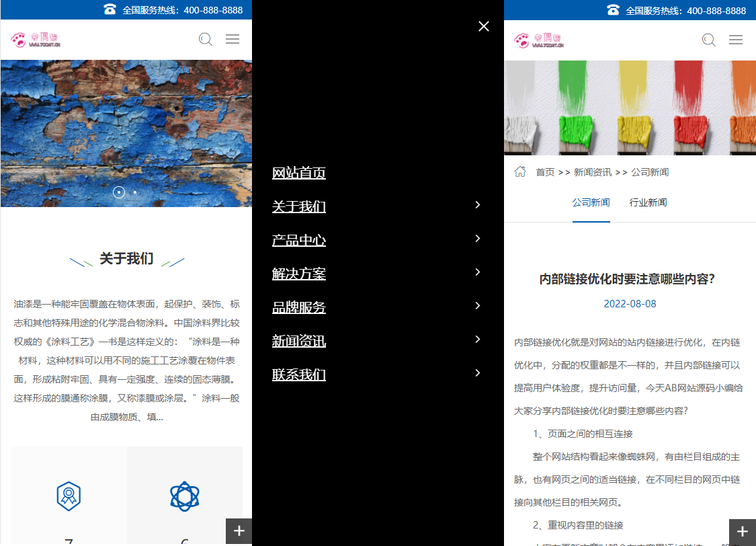
Task: Open 关于我们 in the navigation menu
Action: [x=299, y=206]
